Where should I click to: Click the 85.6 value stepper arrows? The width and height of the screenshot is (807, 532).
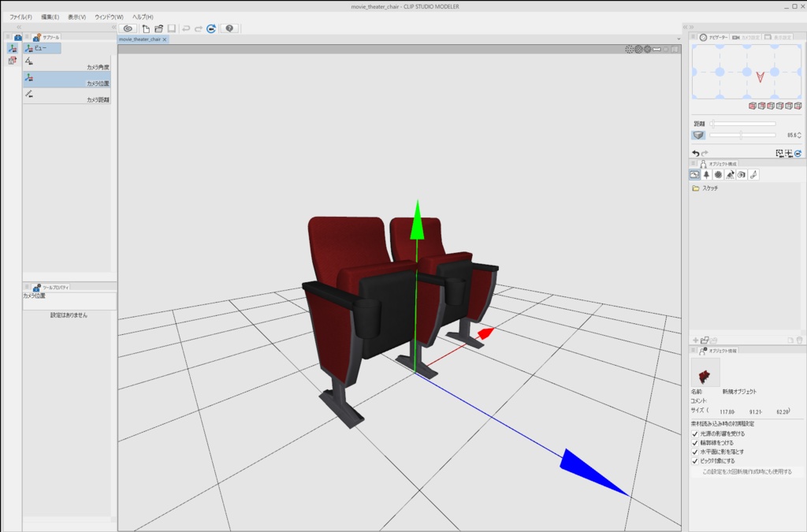(799, 135)
